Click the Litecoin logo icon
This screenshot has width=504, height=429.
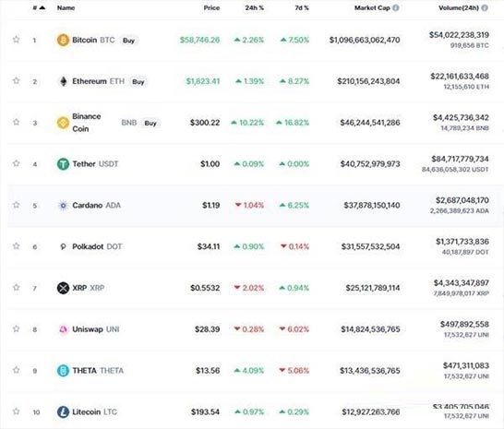[63, 411]
